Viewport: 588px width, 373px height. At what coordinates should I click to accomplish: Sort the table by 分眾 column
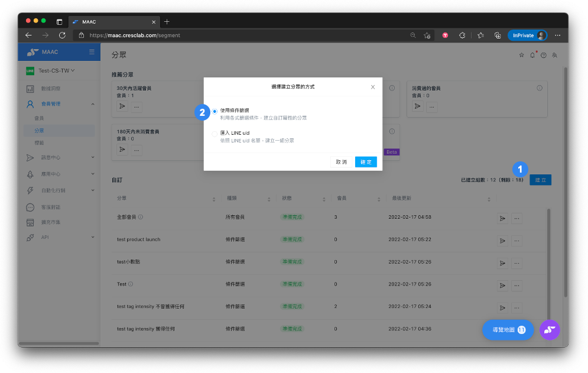[x=214, y=199]
